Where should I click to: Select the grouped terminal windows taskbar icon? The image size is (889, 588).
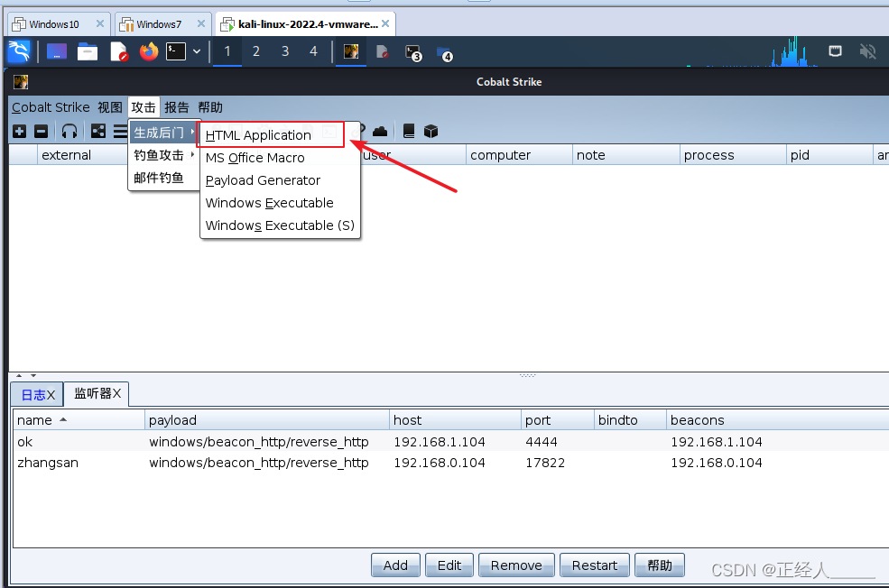(x=413, y=52)
